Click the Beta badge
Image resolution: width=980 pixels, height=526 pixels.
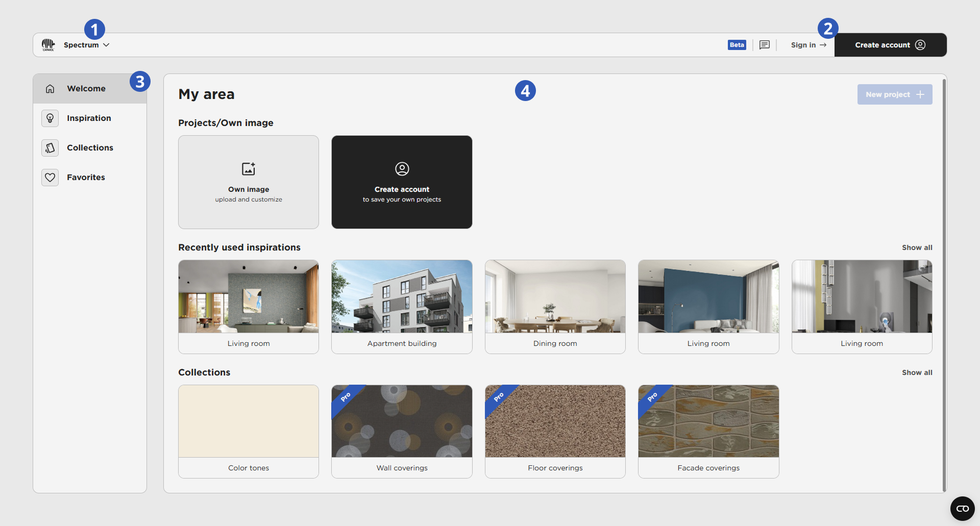pyautogui.click(x=737, y=45)
